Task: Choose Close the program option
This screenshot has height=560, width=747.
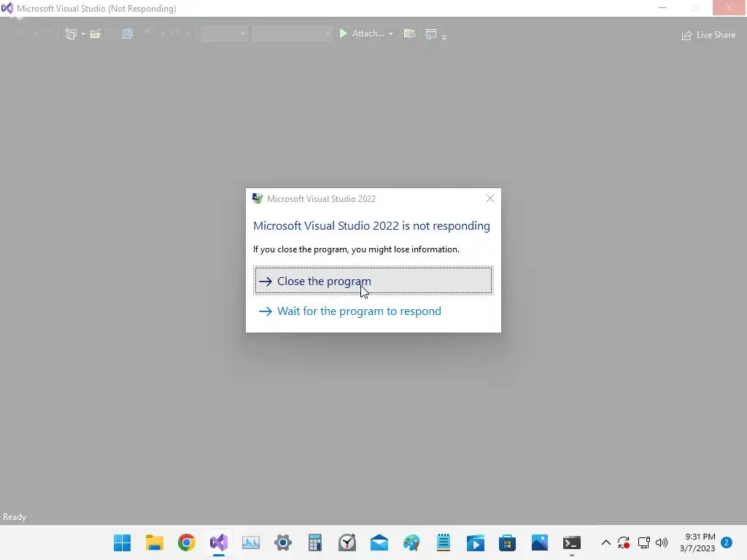Action: pyautogui.click(x=373, y=281)
